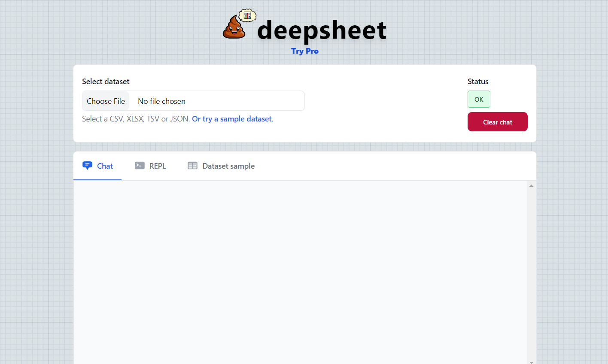This screenshot has height=364, width=608.
Task: Click the table icon beside Dataset sample
Action: (192, 165)
